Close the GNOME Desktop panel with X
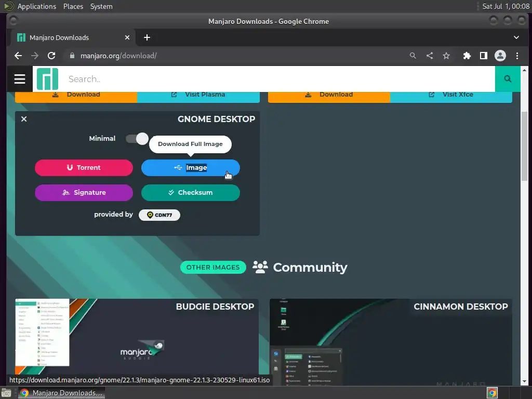This screenshot has width=532, height=399. pos(24,119)
